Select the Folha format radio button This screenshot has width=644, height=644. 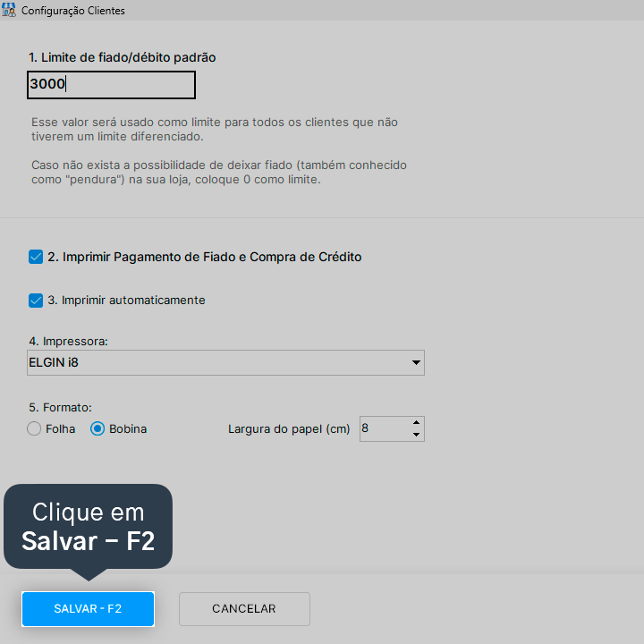pos(34,428)
